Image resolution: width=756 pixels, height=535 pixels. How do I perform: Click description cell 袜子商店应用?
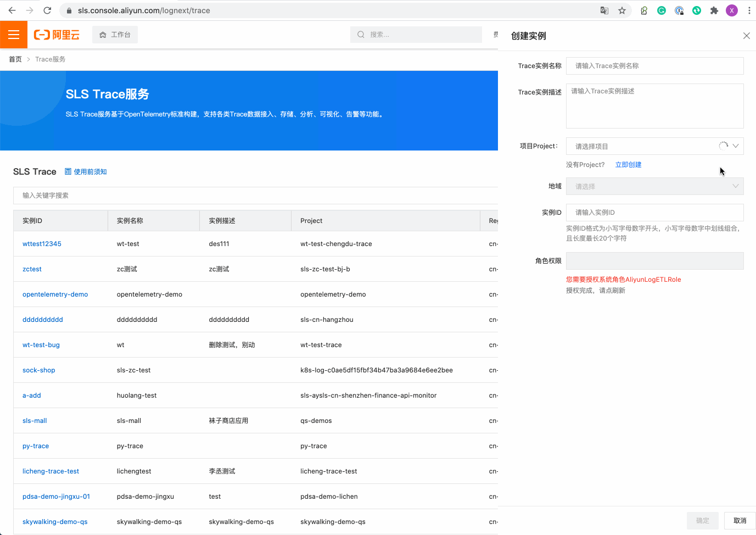[228, 421]
